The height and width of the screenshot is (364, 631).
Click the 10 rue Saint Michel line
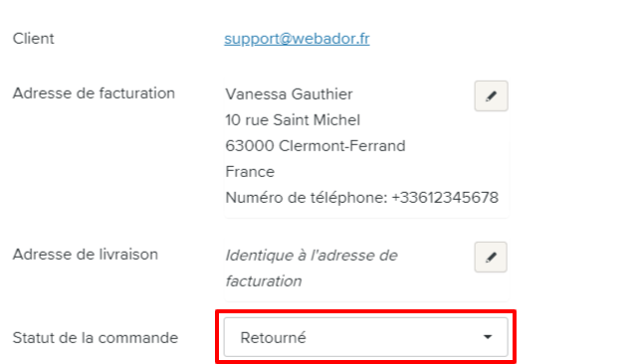[x=293, y=120]
